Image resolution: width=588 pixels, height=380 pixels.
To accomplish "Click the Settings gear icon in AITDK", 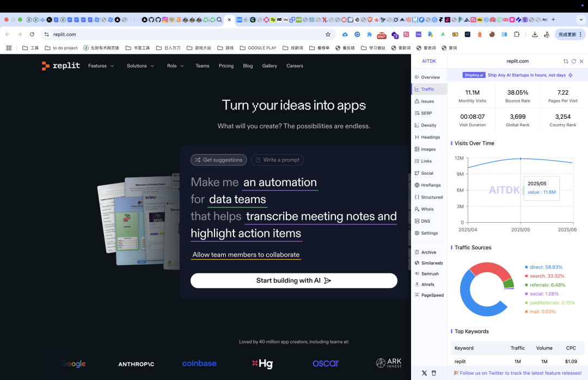I will pos(417,234).
